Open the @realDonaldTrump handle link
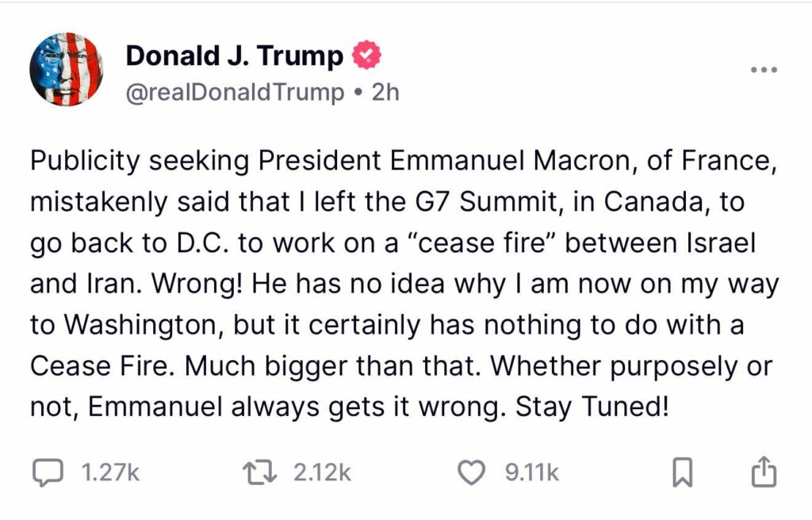Viewport: 812px width, 520px height. click(236, 93)
